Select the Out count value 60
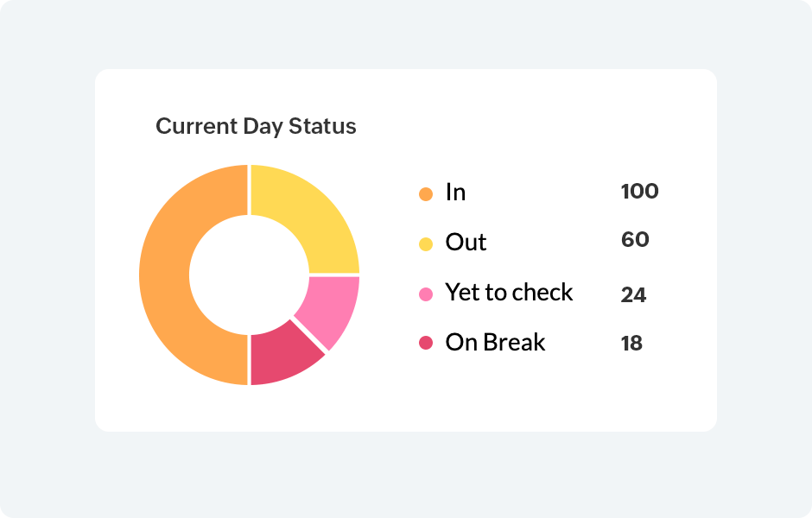 coord(635,239)
